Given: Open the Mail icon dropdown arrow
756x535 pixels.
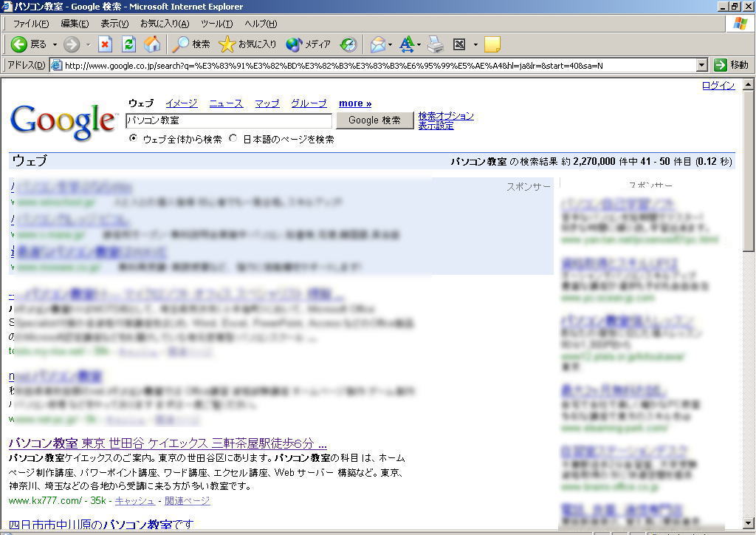Looking at the screenshot, I should click(x=391, y=44).
